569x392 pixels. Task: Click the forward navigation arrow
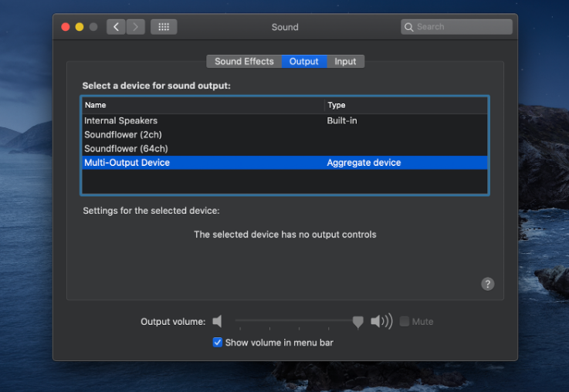coord(136,27)
